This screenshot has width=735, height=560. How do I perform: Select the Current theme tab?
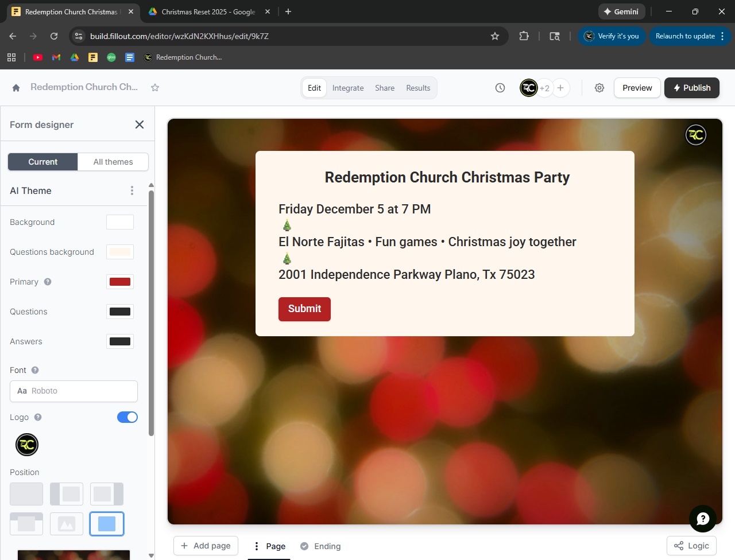coord(43,162)
